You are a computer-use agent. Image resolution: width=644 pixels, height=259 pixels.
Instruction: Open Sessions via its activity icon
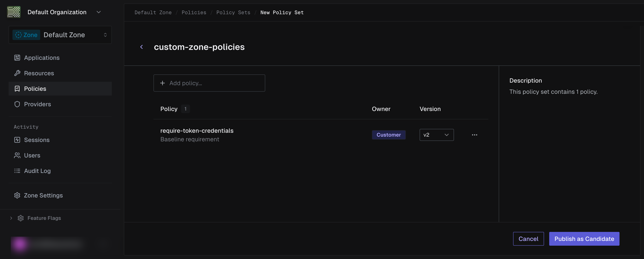(17, 140)
